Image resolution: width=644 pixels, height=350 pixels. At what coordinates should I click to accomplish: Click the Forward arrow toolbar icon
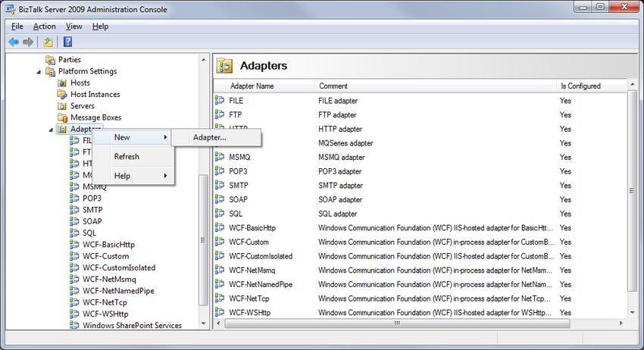28,42
